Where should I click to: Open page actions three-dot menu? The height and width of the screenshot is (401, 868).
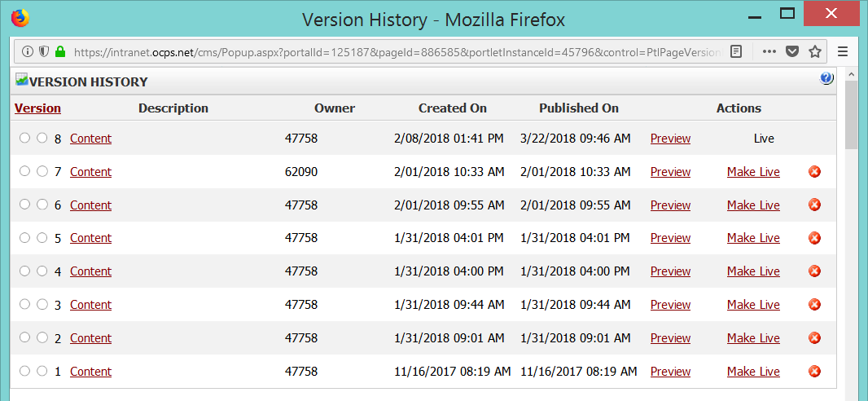point(769,51)
